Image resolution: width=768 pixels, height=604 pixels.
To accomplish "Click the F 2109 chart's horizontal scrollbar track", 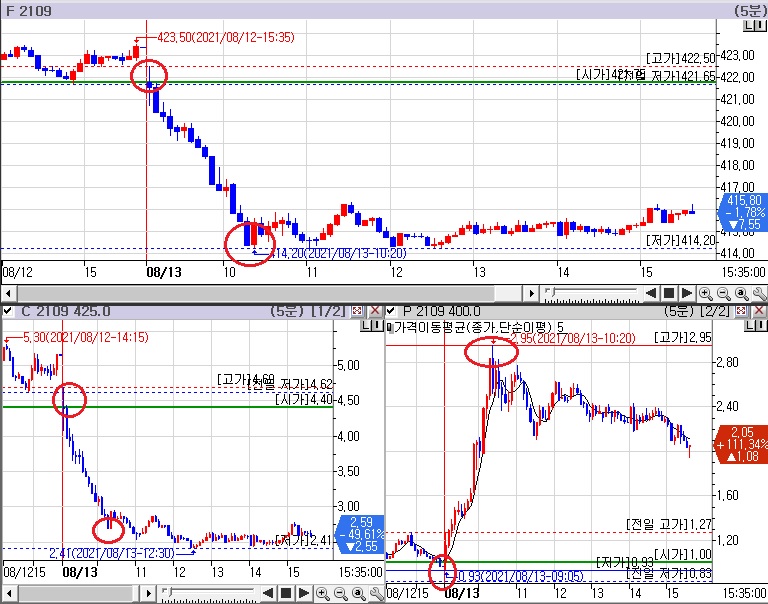I will pyautogui.click(x=270, y=294).
